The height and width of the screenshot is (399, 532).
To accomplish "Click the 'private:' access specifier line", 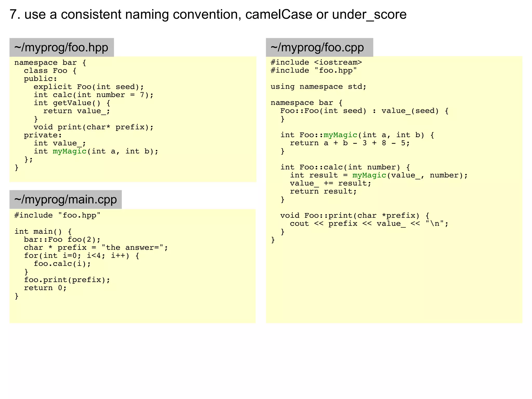I will point(43,135).
